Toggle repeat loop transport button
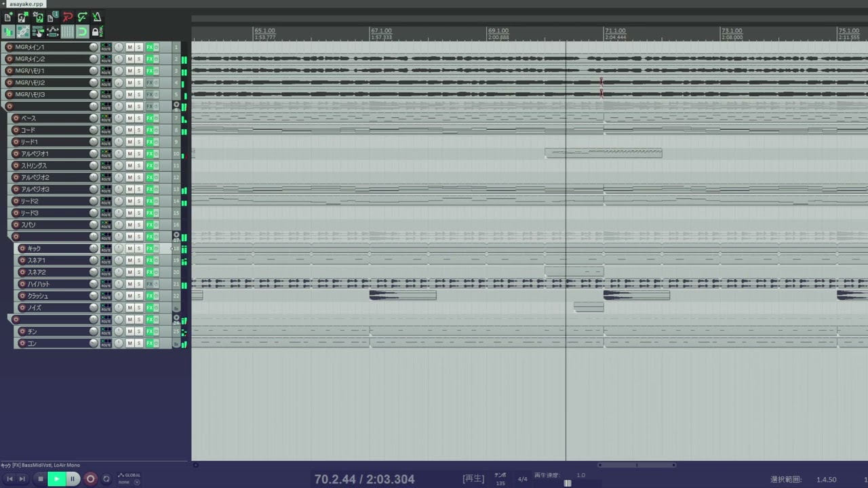The image size is (868, 488). click(106, 479)
